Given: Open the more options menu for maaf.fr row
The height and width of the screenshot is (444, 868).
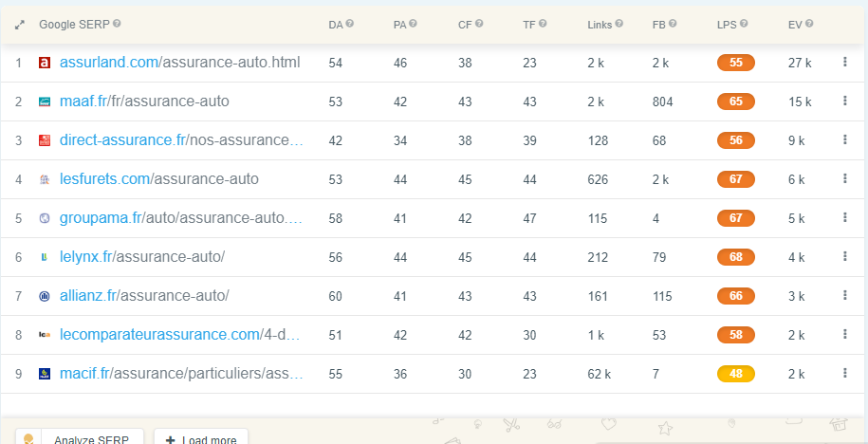Looking at the screenshot, I should [844, 101].
